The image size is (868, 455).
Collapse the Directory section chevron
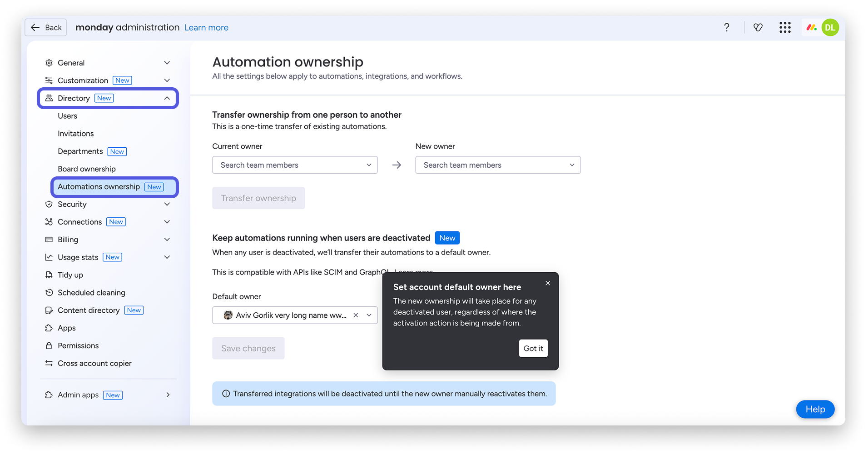pyautogui.click(x=167, y=98)
